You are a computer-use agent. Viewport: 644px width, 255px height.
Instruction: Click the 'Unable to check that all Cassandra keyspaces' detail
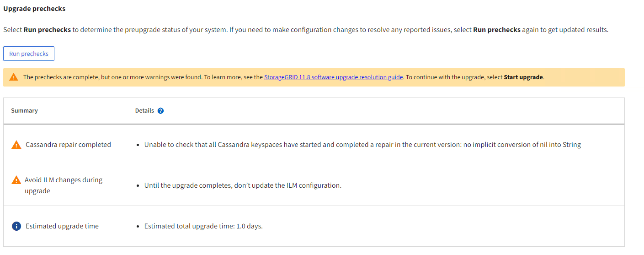tap(362, 145)
